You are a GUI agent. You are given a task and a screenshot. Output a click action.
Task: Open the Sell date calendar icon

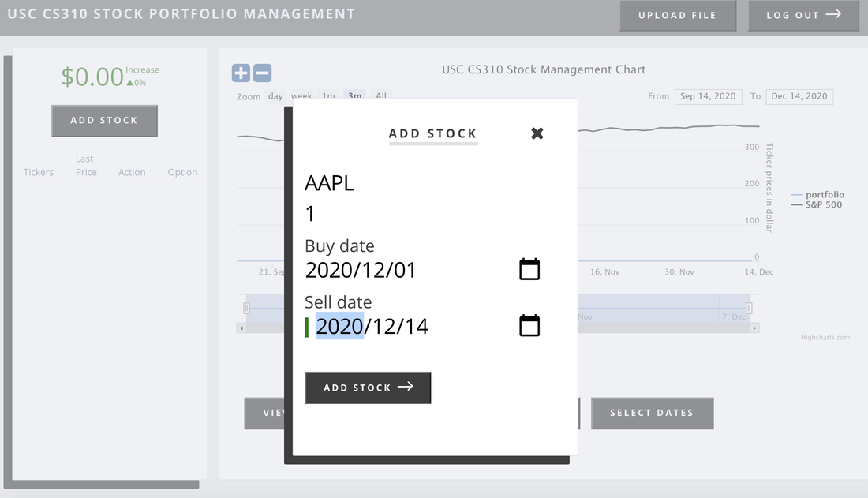coord(529,325)
